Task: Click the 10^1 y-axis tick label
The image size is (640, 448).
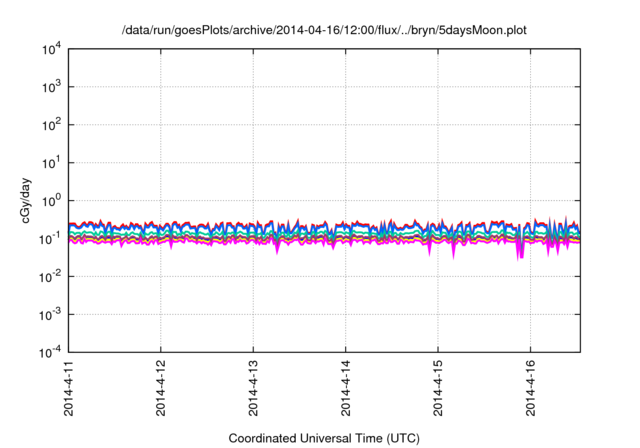Action: click(49, 163)
